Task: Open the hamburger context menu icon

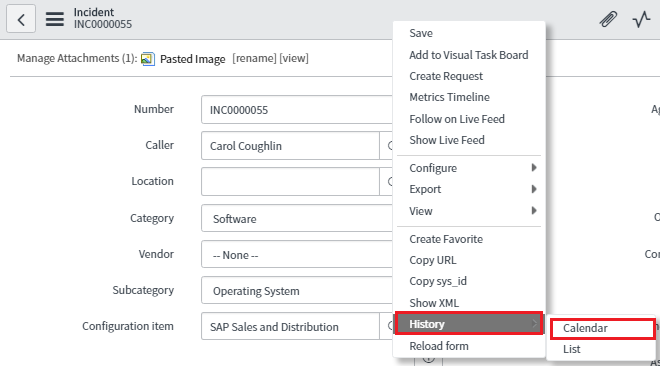Action: (x=55, y=19)
